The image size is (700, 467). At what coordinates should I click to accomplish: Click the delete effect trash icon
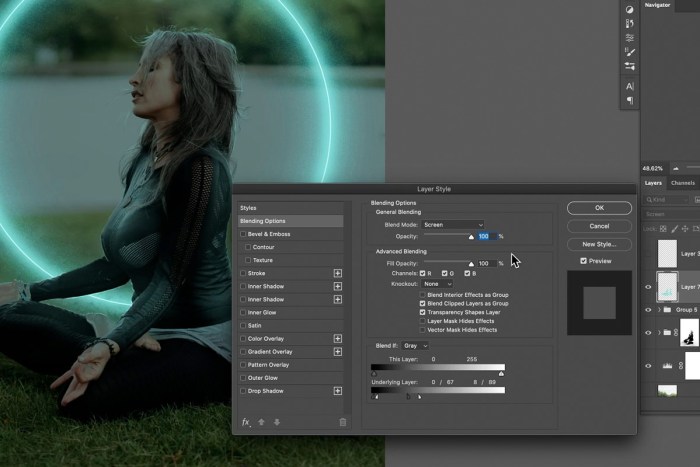pyautogui.click(x=342, y=422)
